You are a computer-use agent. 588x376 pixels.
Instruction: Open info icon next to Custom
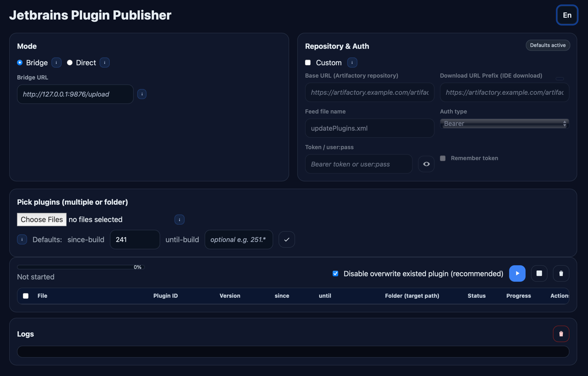pyautogui.click(x=352, y=63)
